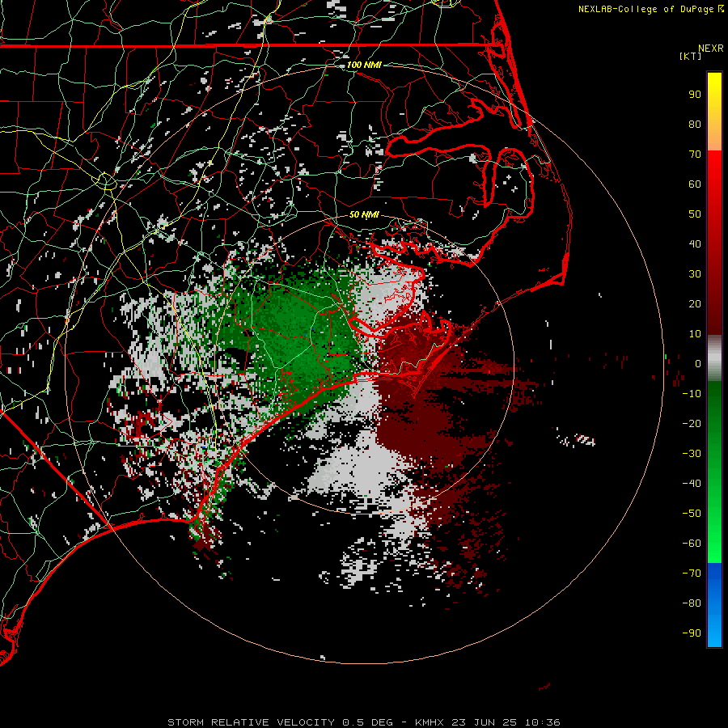The width and height of the screenshot is (728, 728).
Task: Click the -10 value on the velocity scale
Action: coord(692,394)
